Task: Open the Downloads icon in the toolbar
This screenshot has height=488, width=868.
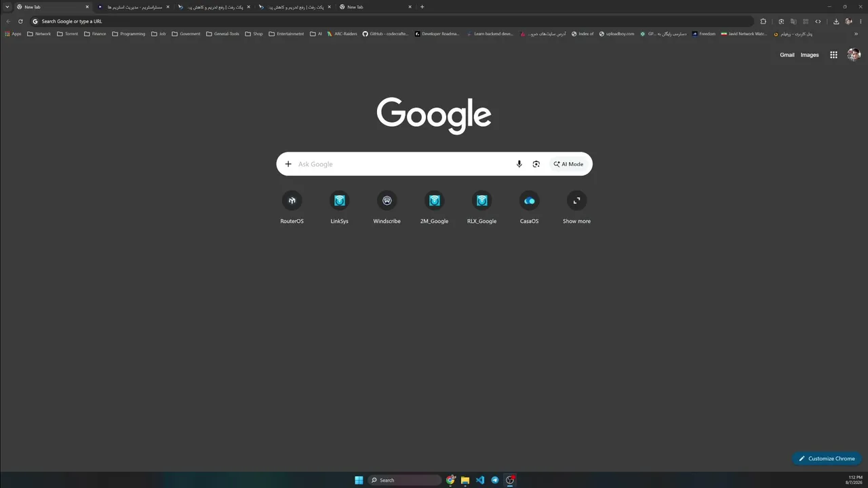Action: click(x=835, y=21)
